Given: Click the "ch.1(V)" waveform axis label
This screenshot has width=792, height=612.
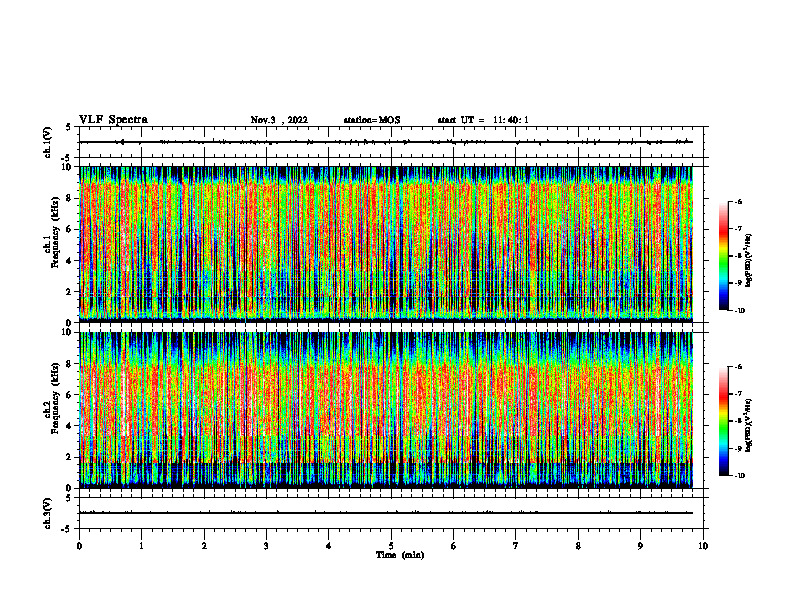Looking at the screenshot, I should click(48, 142).
